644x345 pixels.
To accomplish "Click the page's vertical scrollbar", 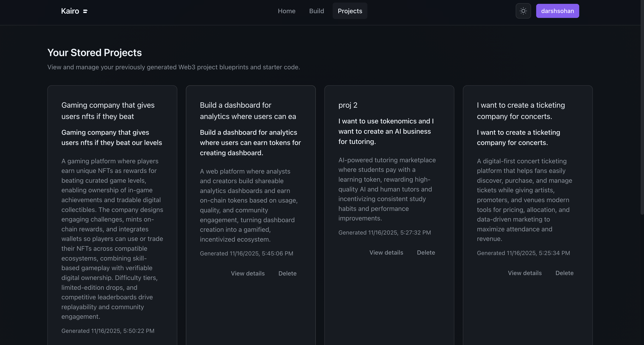I will pos(642,108).
